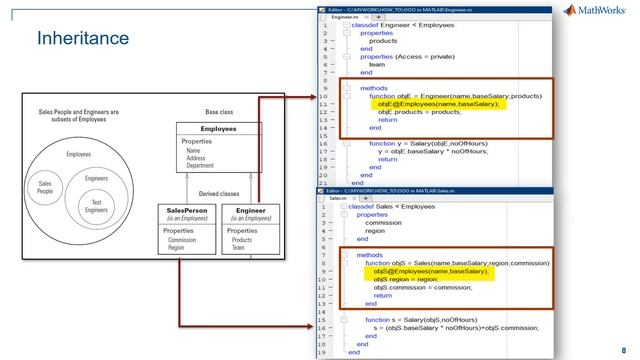Click the Employees base class header
640x360 pixels.
pyautogui.click(x=218, y=129)
